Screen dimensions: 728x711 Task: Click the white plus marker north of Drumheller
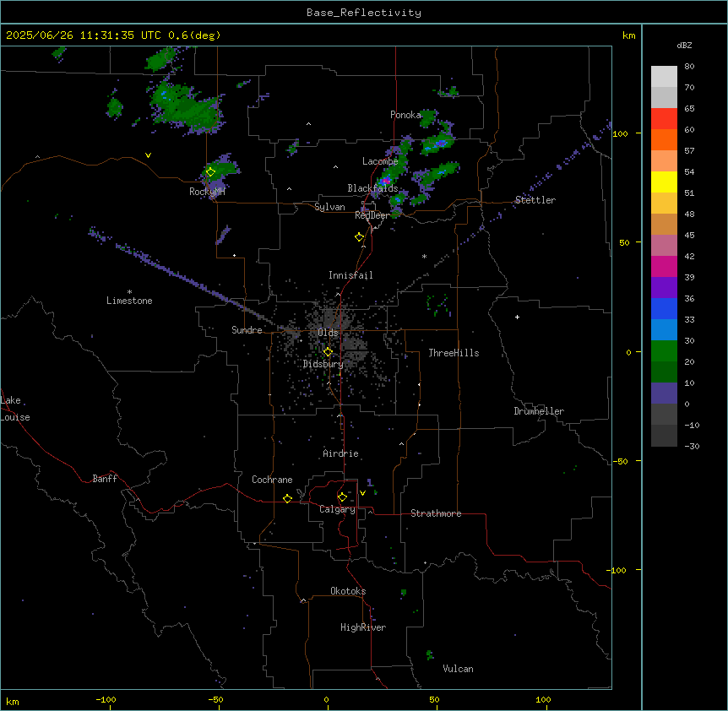point(517,317)
